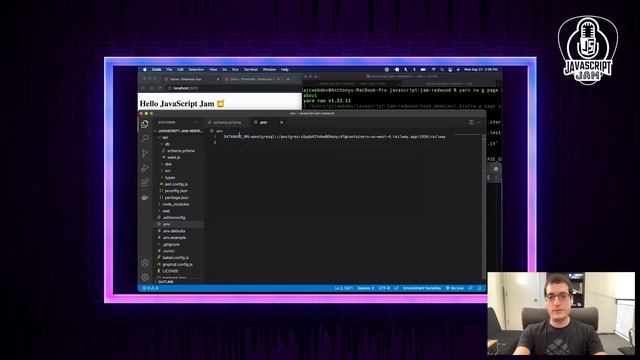
Task: Expand the OUTLINE section
Action: 166,282
